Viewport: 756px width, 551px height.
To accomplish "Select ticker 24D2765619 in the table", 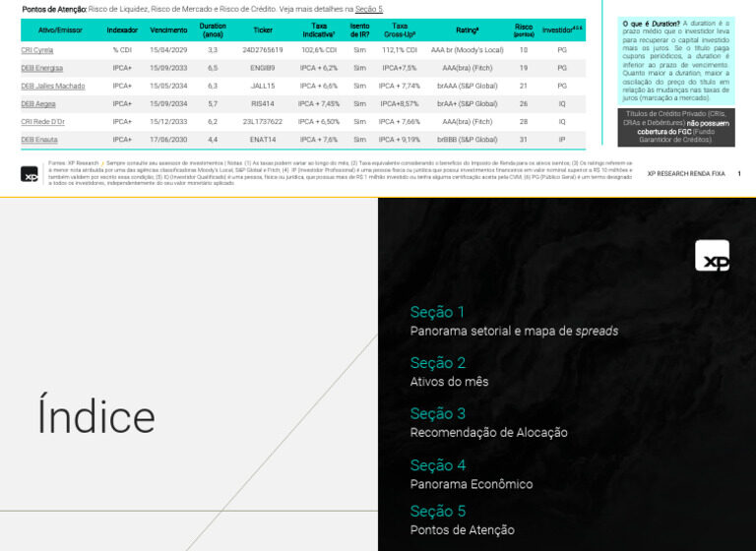I will pos(263,50).
